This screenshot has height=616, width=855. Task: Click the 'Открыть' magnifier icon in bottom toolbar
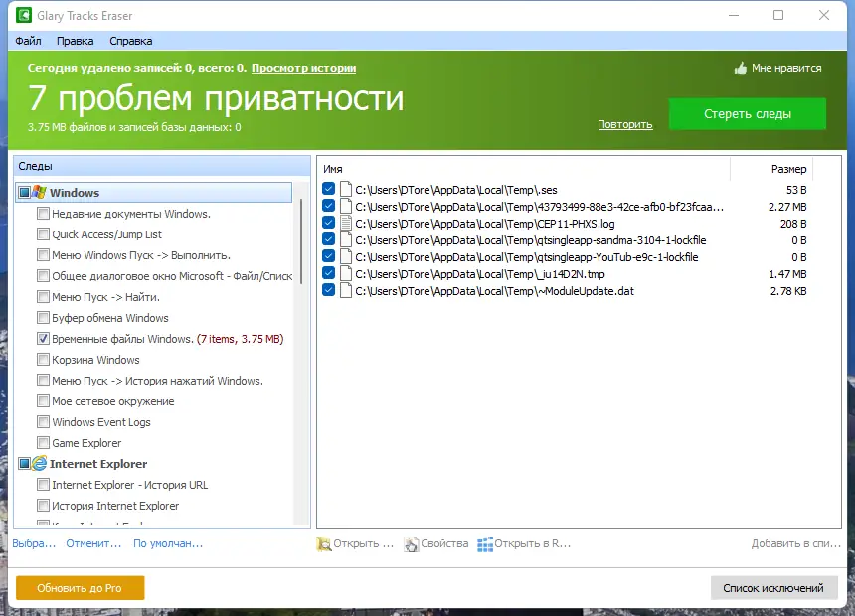pos(323,543)
